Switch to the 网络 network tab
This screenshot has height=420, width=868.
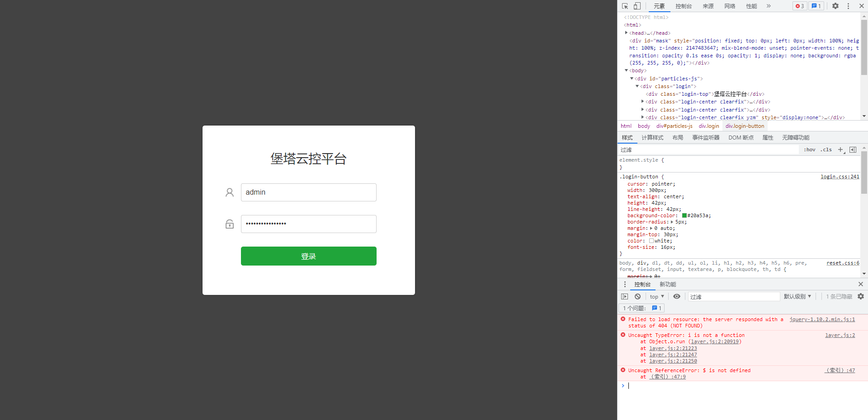point(730,6)
